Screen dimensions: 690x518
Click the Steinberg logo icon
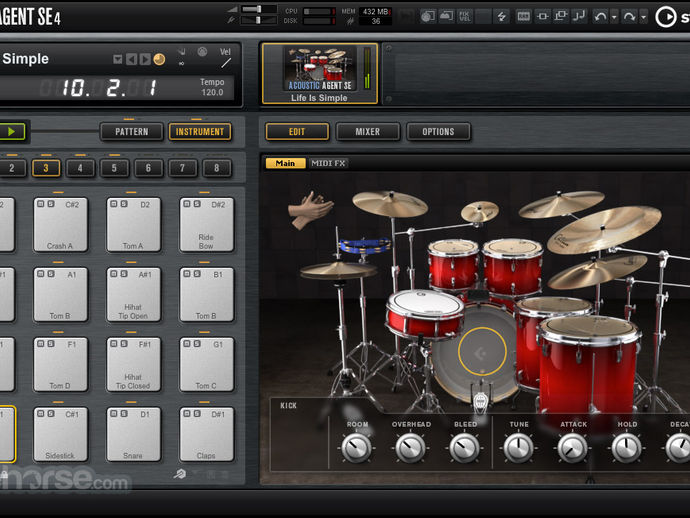click(666, 17)
